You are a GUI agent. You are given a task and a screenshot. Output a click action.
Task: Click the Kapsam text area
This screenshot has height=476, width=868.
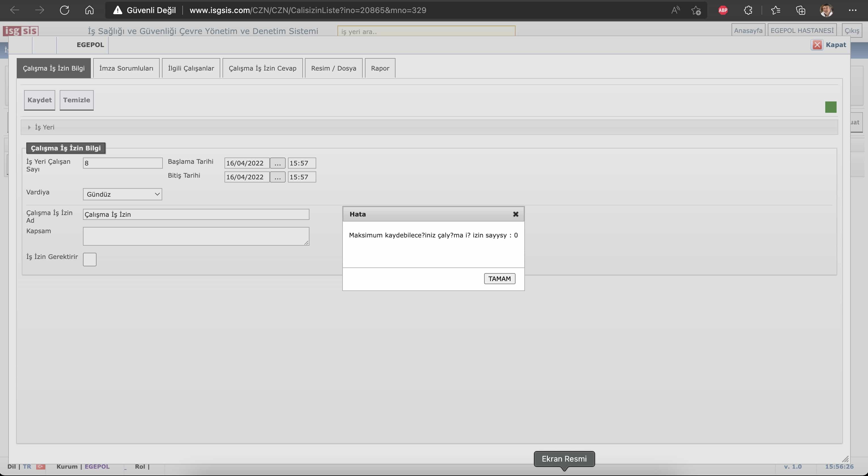tap(196, 236)
